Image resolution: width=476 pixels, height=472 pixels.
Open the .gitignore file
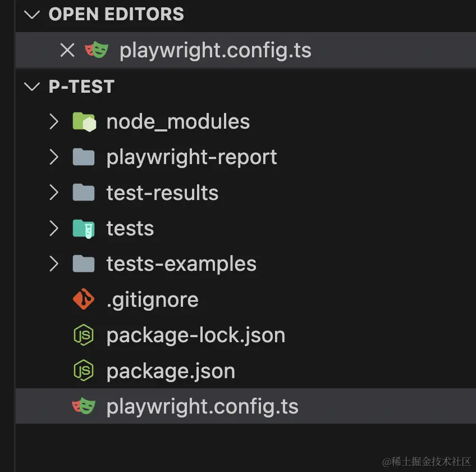[x=152, y=299]
